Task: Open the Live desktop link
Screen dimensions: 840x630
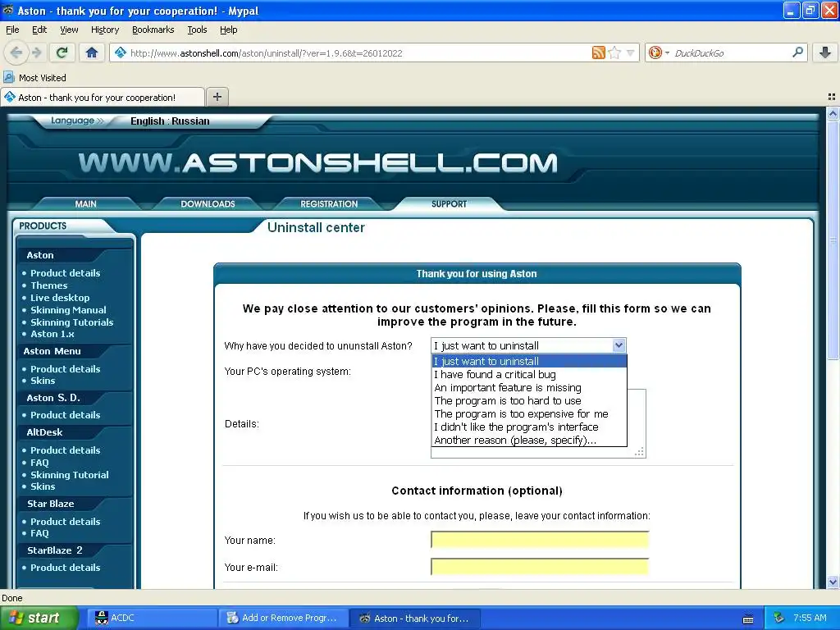Action: point(60,298)
